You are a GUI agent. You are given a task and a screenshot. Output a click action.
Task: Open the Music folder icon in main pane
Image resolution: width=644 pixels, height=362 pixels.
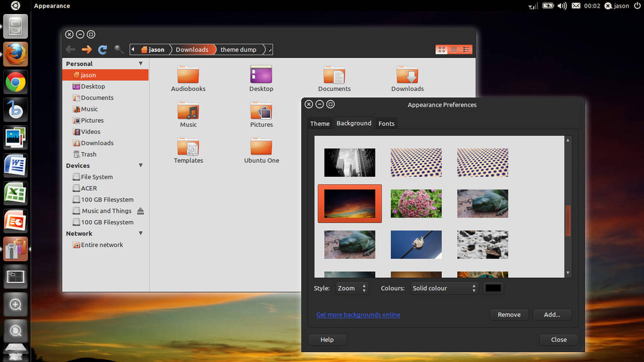point(188,115)
